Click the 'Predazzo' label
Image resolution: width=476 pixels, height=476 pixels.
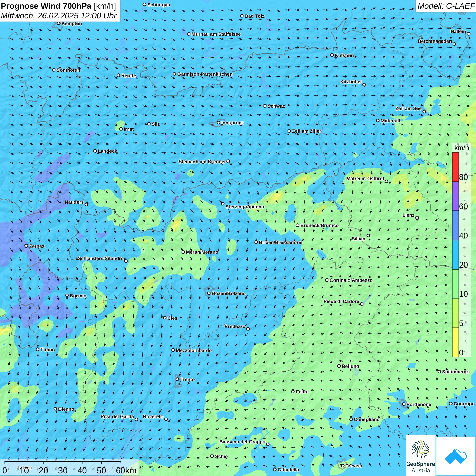coord(235,326)
